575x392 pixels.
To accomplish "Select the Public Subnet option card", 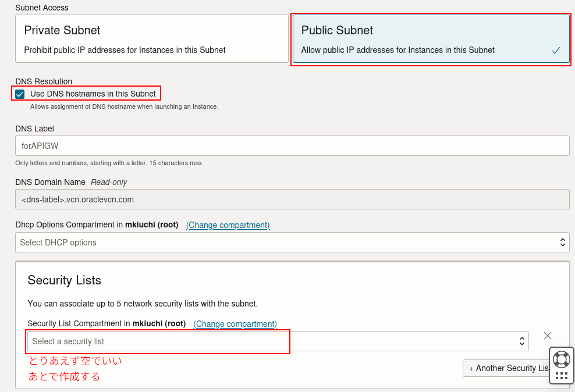I will [x=431, y=39].
